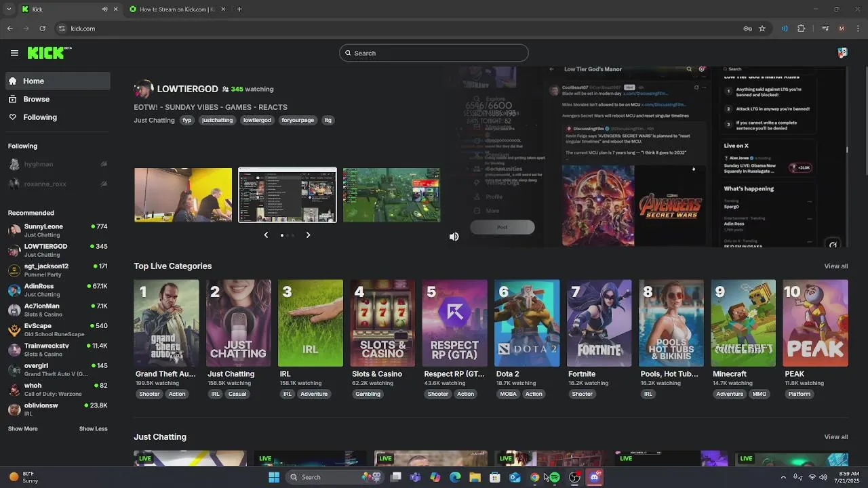Open roxanne_roxx in the Following list
The height and width of the screenshot is (488, 868).
(58, 184)
